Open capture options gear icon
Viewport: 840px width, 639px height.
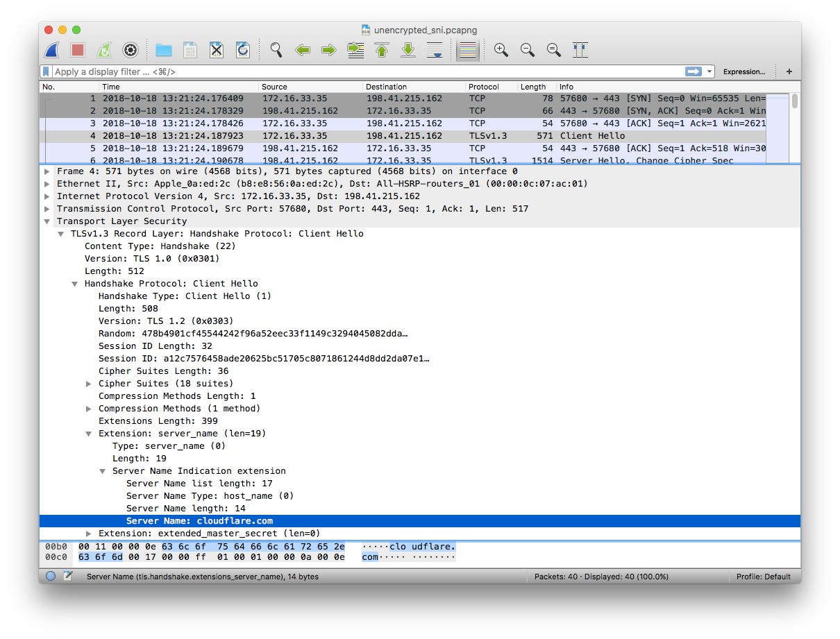coord(130,50)
